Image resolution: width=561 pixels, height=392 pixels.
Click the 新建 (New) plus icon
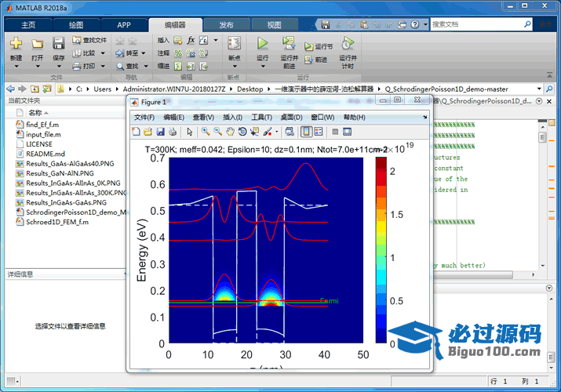point(16,43)
